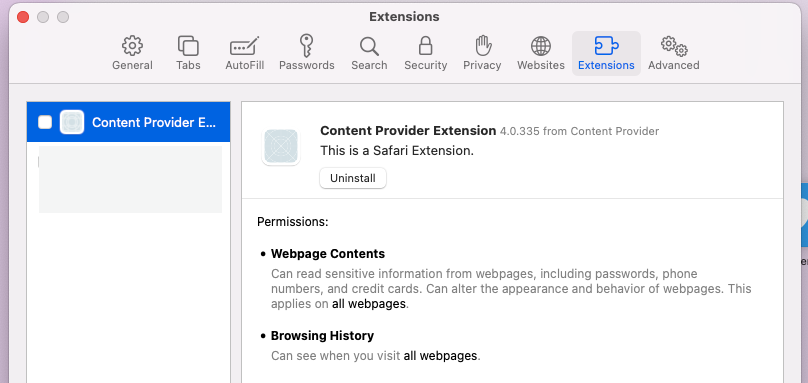Click the Content Provider Extension title text
The height and width of the screenshot is (383, 808).
(x=408, y=131)
